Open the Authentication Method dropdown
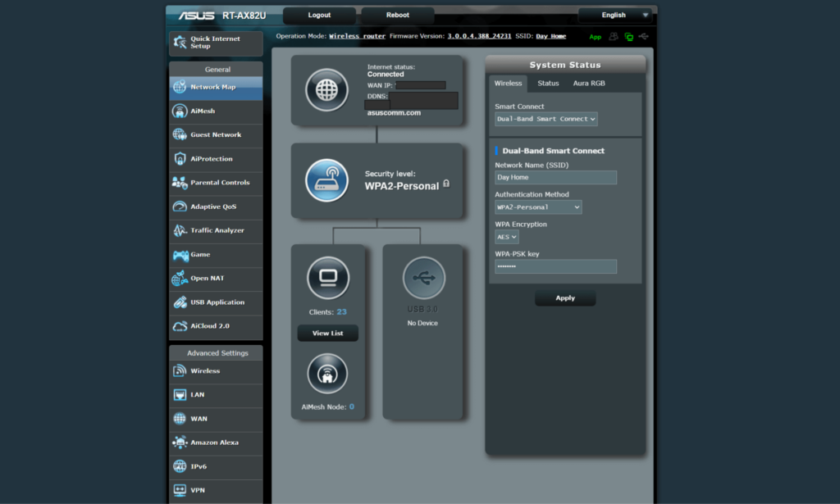This screenshot has width=840, height=504. 538,207
